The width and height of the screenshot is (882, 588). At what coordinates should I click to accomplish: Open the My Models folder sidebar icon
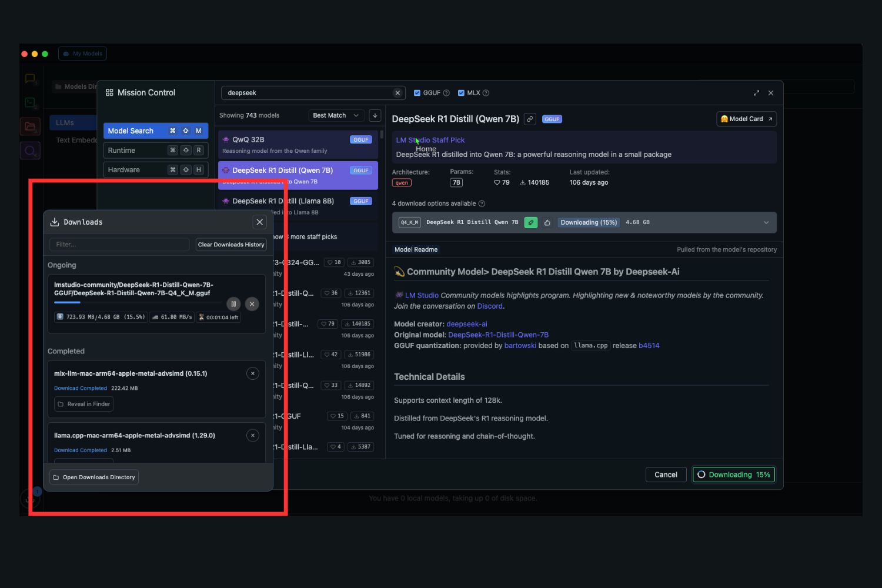pos(30,126)
